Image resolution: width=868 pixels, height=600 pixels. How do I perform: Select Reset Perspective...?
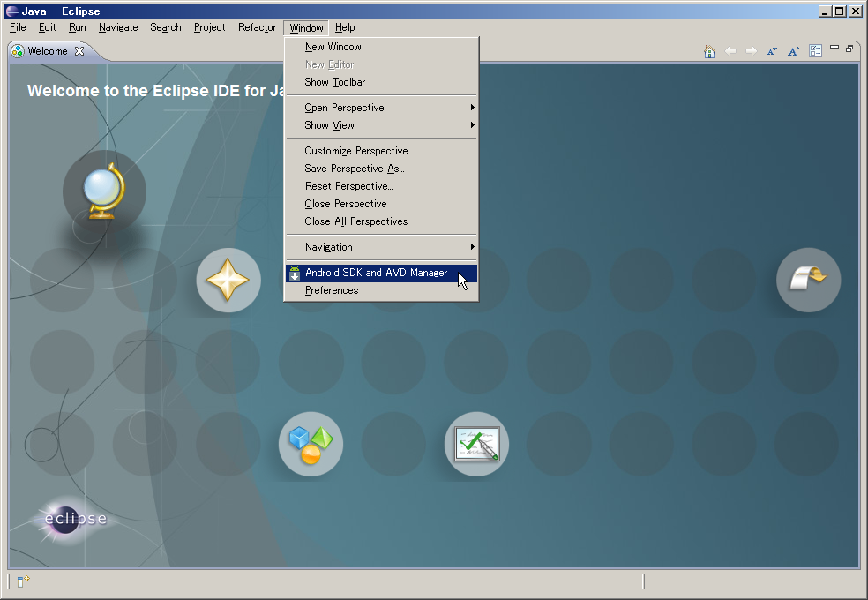[381, 186]
